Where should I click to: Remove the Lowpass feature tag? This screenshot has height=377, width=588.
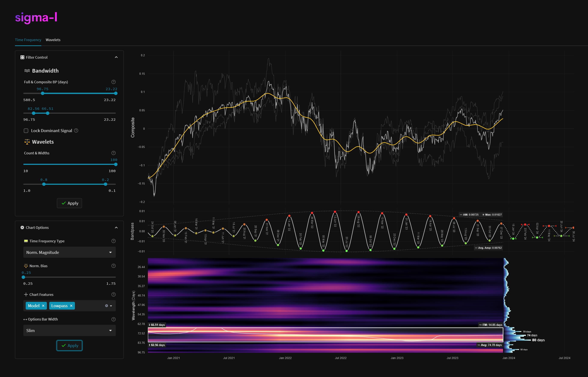pyautogui.click(x=71, y=306)
